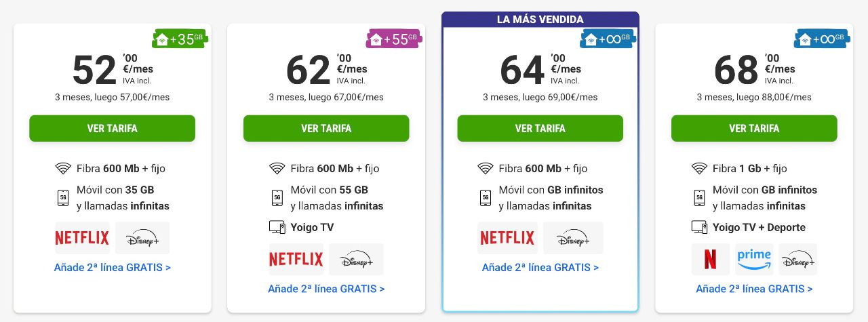Select the La Más Vendida banner

[540, 19]
